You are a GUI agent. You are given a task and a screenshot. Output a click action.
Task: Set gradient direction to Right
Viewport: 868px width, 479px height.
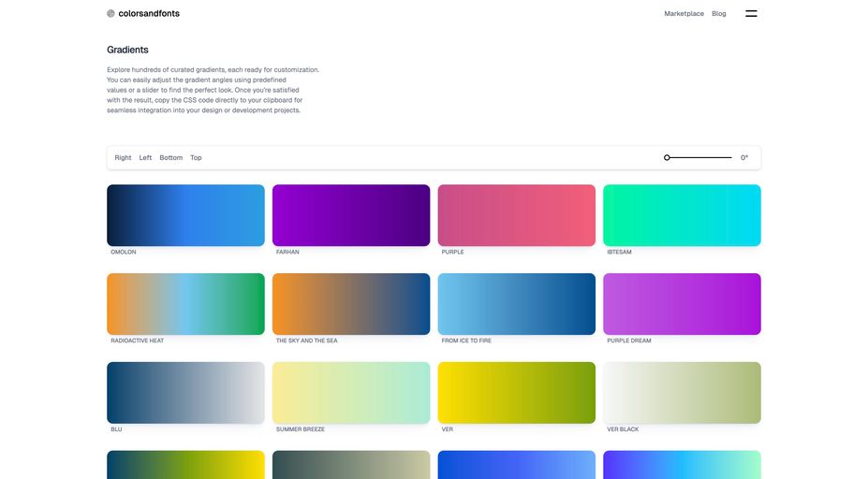[123, 158]
